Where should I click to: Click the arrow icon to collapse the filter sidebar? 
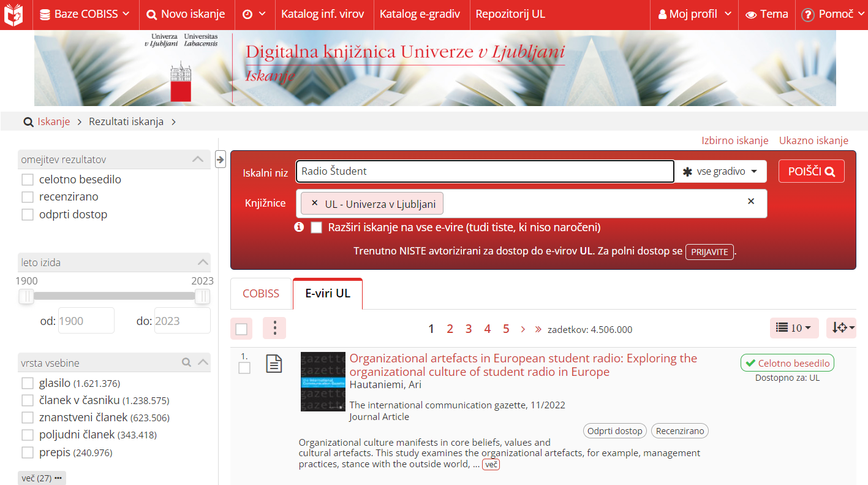point(221,159)
